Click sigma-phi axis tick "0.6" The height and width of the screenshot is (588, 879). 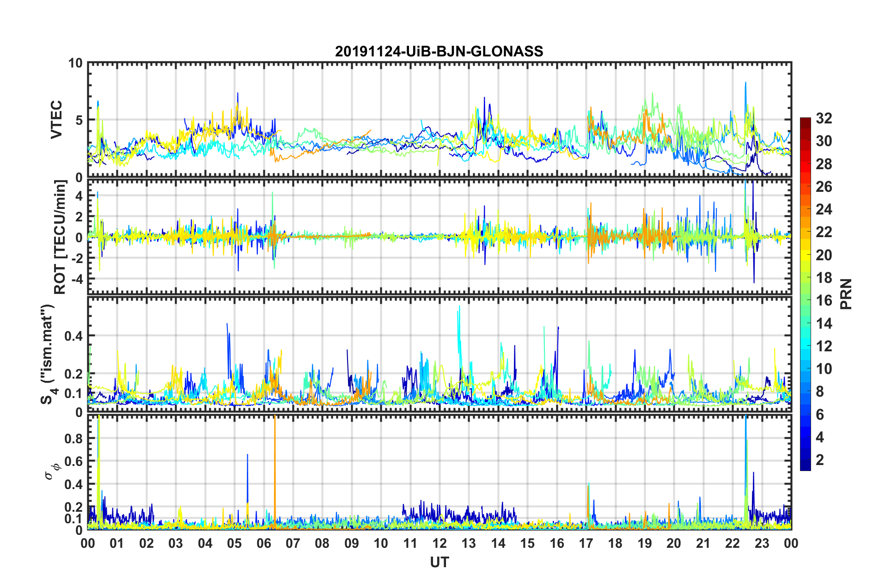[x=73, y=461]
